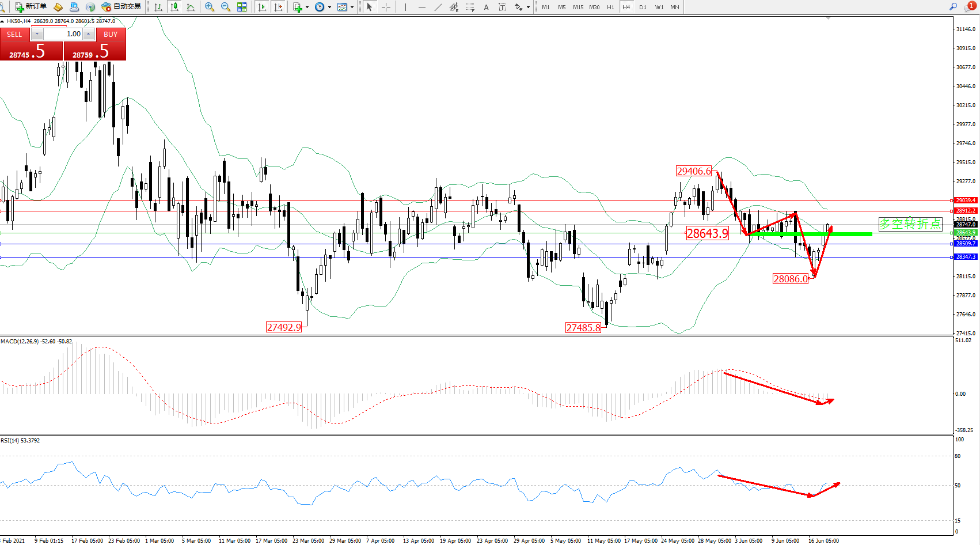The height and width of the screenshot is (545, 980).
Task: Open the chat notifications icon with badge
Action: coord(970,7)
